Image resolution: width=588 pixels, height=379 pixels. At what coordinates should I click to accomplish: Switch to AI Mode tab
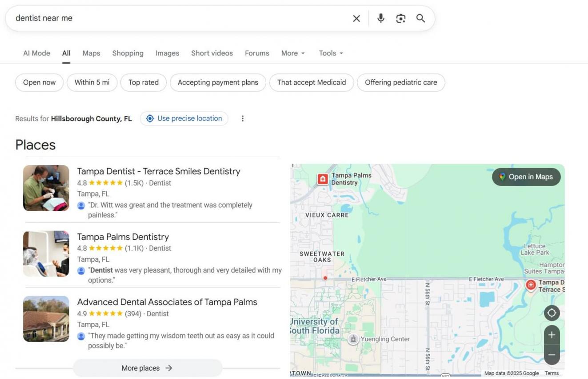tap(36, 53)
